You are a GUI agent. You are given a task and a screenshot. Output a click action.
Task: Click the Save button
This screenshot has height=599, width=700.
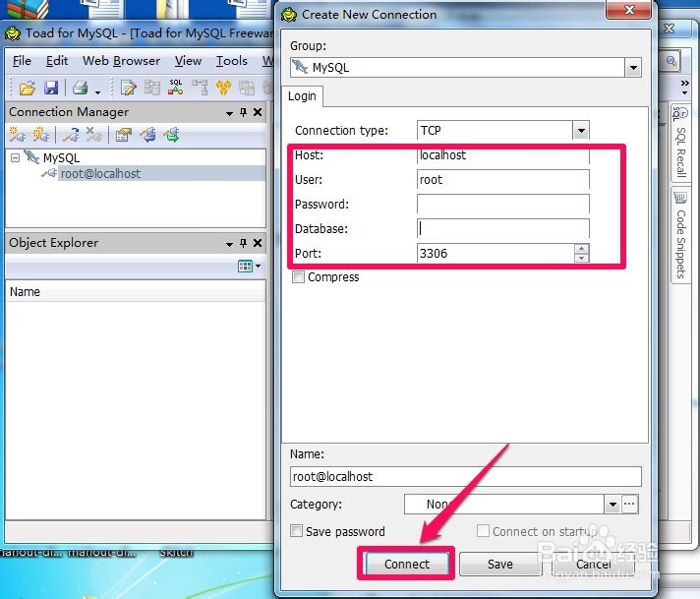500,565
